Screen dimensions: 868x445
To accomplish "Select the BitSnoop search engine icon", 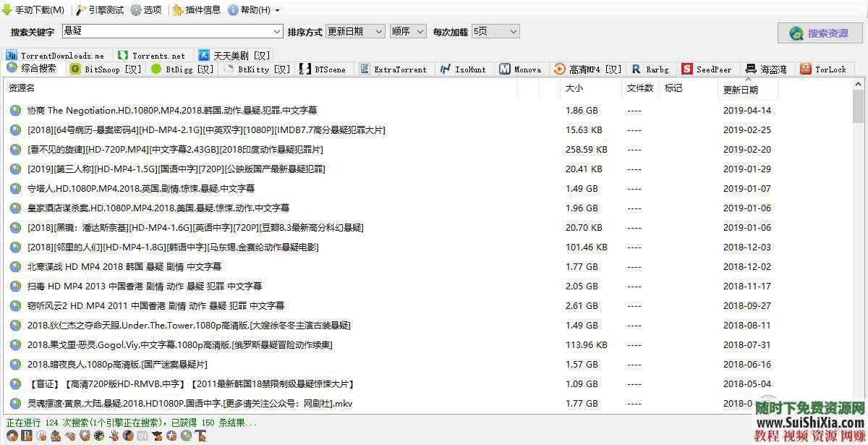I will (75, 69).
